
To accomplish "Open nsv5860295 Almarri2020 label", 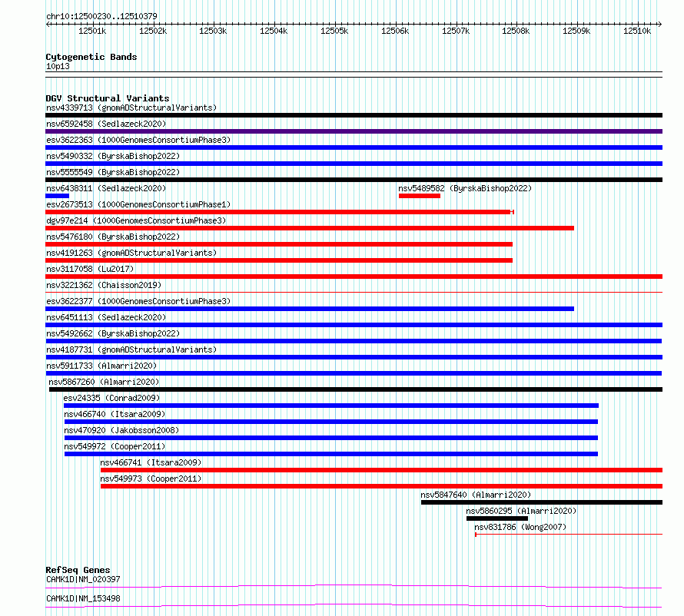I will pyautogui.click(x=521, y=511).
